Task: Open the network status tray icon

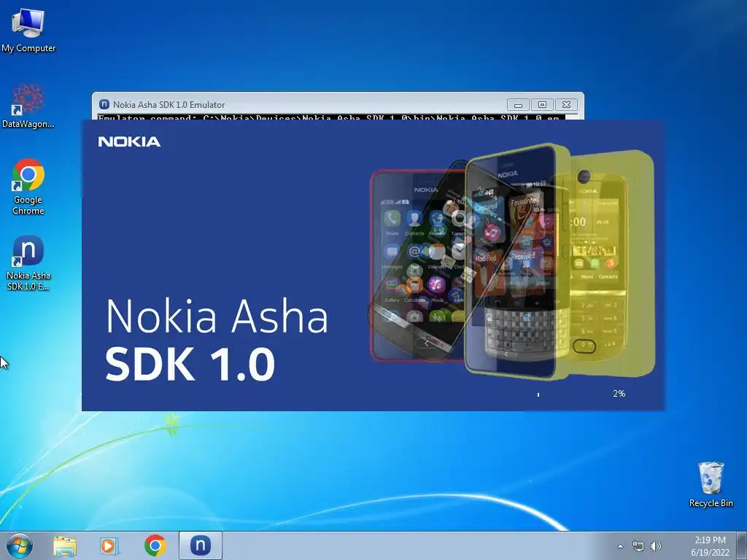Action: (x=638, y=546)
